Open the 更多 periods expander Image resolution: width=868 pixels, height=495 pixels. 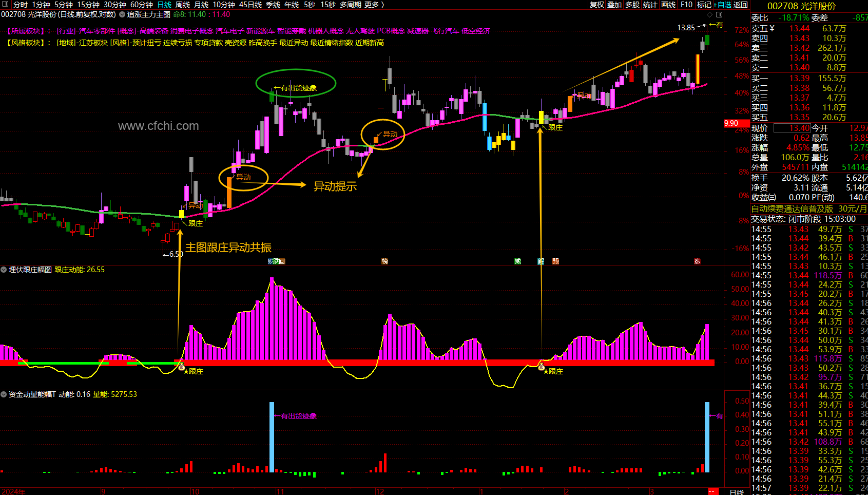point(374,5)
